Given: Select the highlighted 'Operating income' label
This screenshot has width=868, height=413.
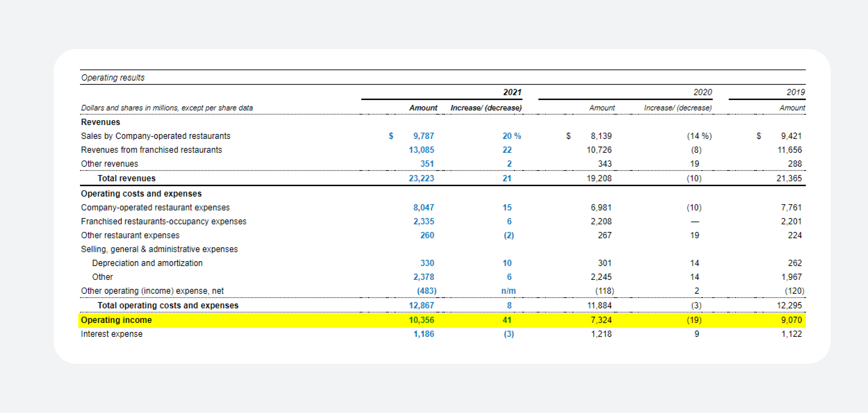Looking at the screenshot, I should [x=116, y=320].
